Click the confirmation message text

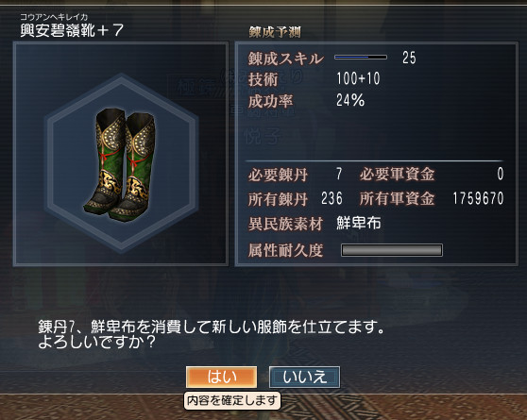point(212,334)
